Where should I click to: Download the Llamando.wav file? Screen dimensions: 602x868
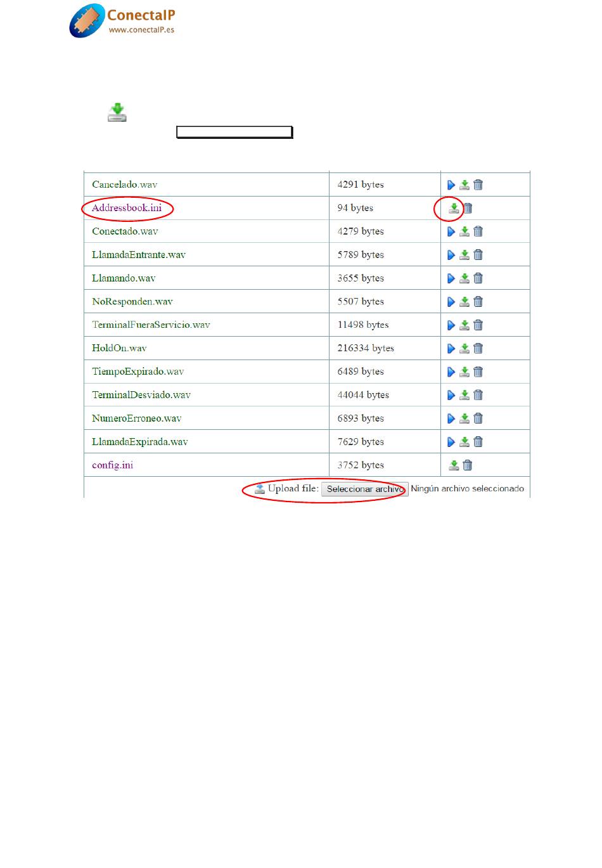464,278
